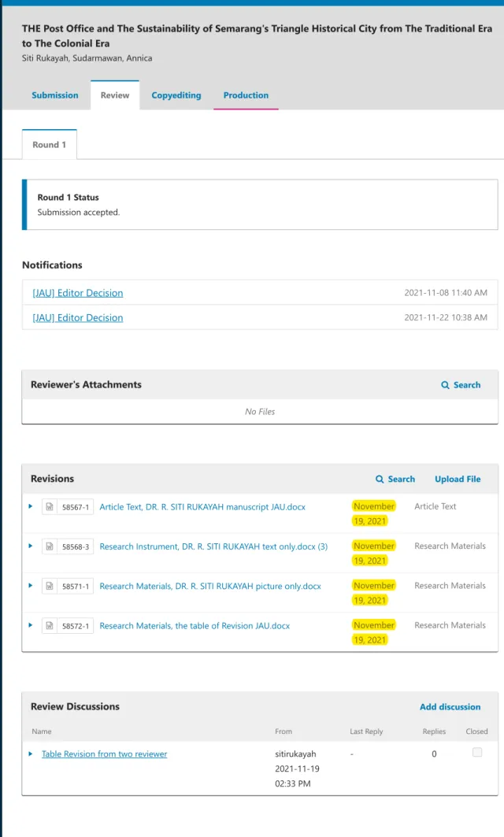Expand the picture only.docx file row

click(31, 585)
